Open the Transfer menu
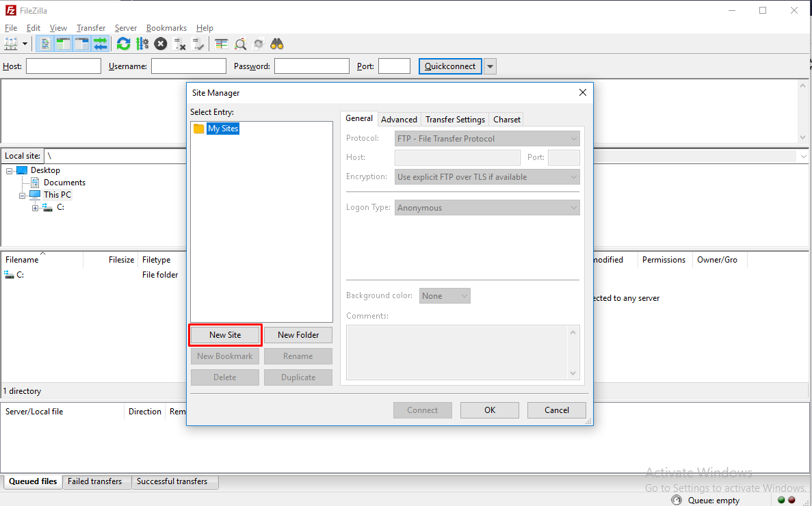The width and height of the screenshot is (812, 506). click(91, 28)
